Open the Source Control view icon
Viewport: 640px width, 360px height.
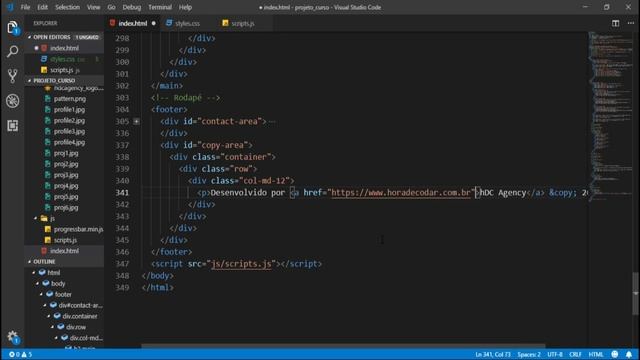12,76
